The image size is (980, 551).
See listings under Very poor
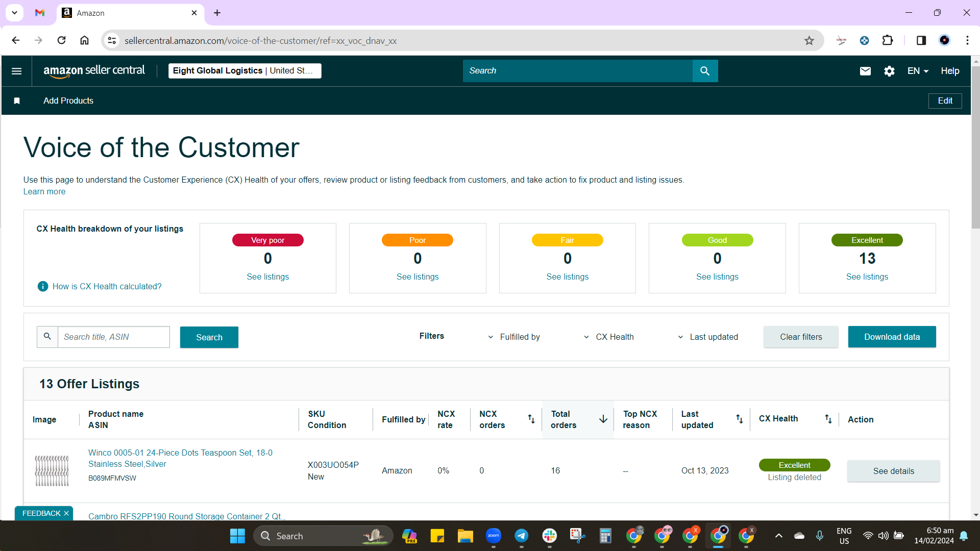click(268, 277)
